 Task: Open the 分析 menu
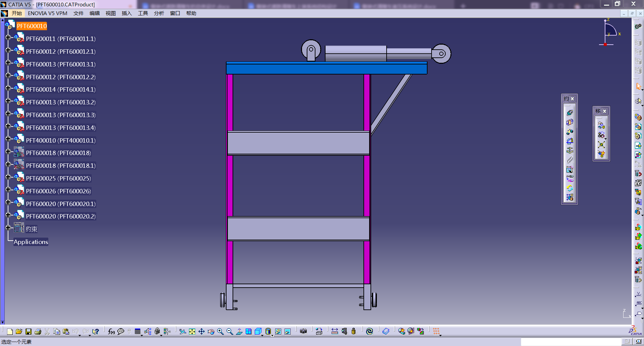point(159,13)
